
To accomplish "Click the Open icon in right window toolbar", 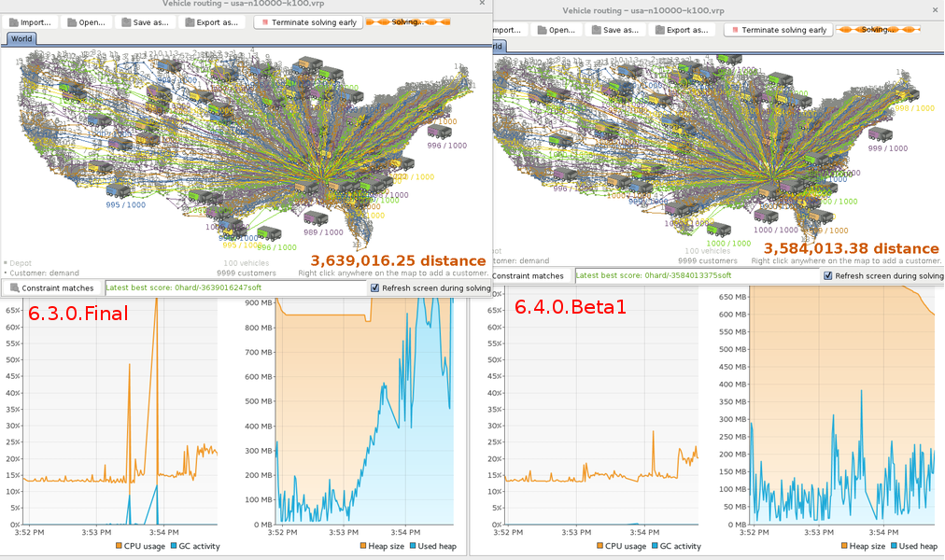I will point(541,30).
